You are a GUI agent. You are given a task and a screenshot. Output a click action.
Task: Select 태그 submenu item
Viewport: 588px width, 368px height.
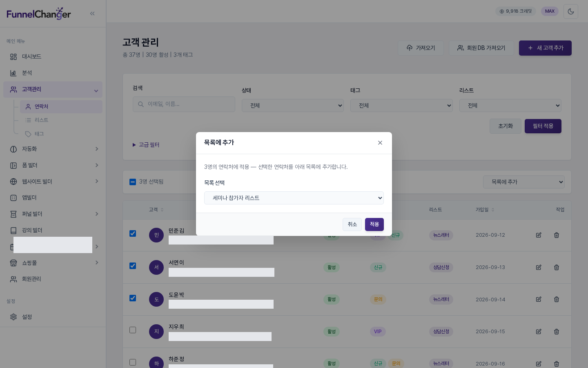[61, 134]
